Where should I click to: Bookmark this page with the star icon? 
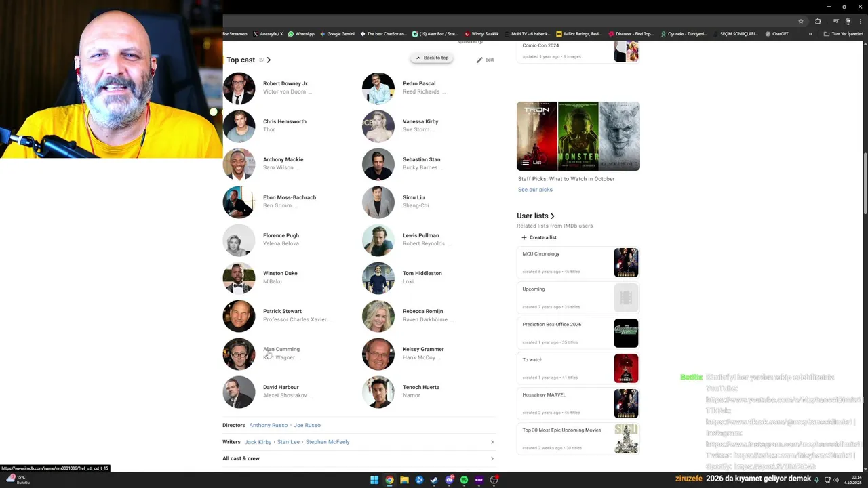point(801,21)
